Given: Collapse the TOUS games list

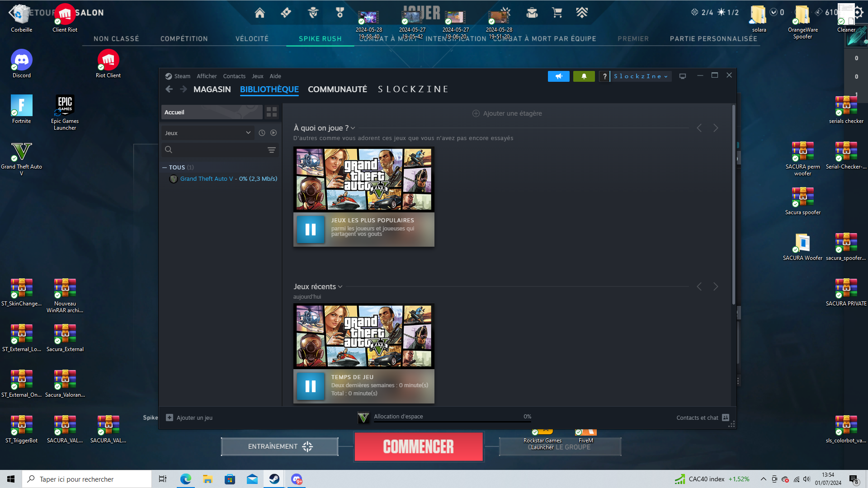Looking at the screenshot, I should pyautogui.click(x=165, y=168).
